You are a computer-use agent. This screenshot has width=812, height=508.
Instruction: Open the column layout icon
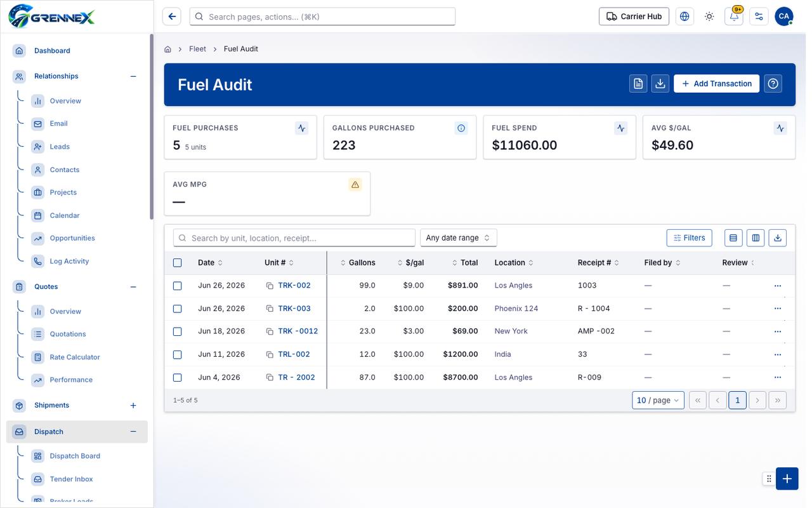(x=756, y=238)
